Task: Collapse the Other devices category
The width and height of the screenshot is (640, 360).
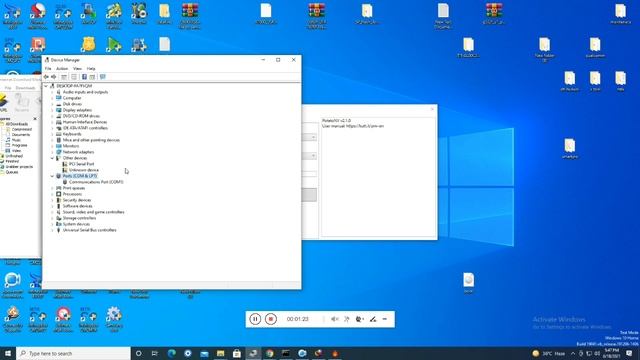Action: (52, 158)
